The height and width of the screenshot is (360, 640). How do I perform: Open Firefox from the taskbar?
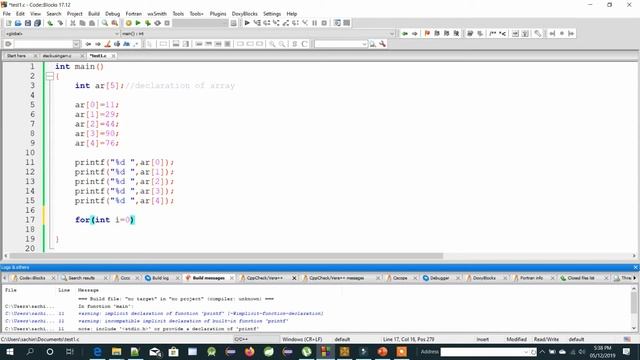click(x=249, y=351)
